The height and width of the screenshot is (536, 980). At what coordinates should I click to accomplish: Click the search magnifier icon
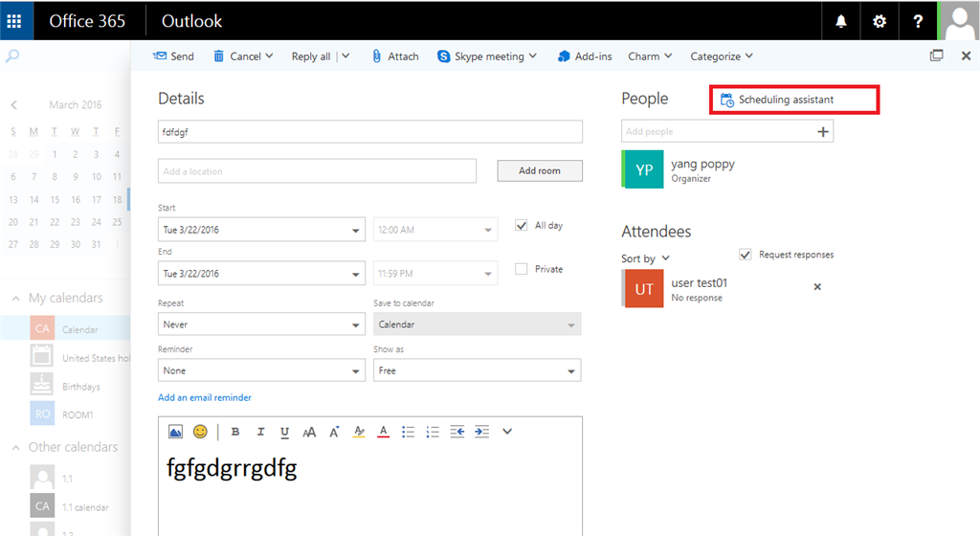pyautogui.click(x=11, y=56)
